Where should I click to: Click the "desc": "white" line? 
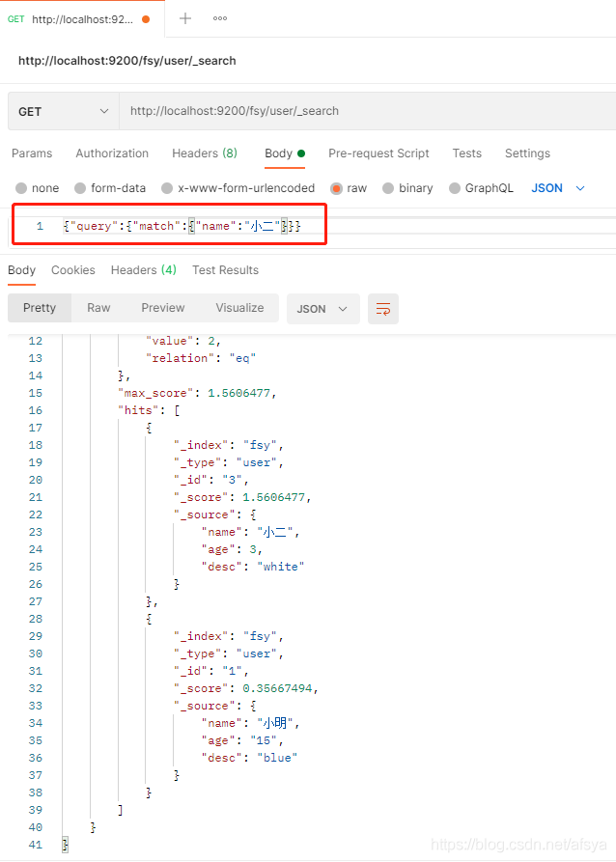(x=253, y=567)
